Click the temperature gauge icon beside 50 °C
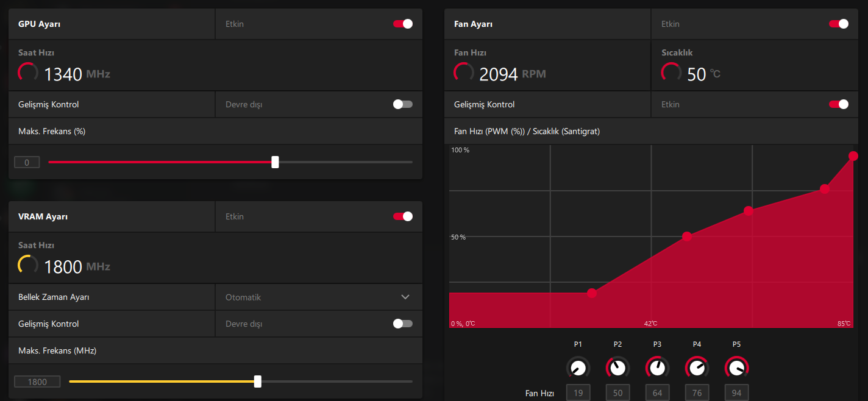 coord(671,73)
